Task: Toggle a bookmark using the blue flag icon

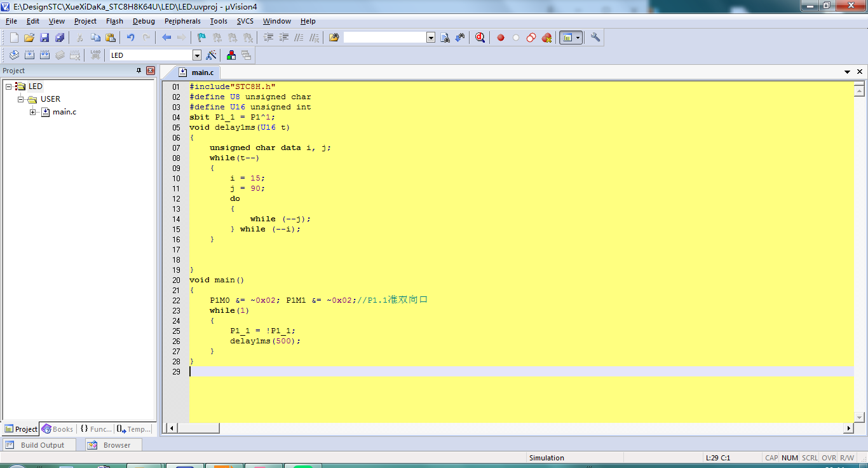Action: (201, 38)
